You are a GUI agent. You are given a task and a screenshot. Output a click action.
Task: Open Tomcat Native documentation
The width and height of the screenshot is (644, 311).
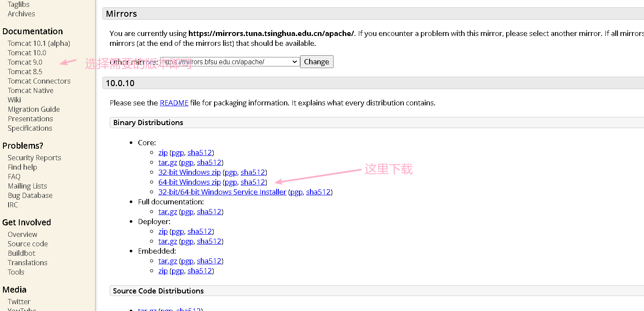(30, 90)
